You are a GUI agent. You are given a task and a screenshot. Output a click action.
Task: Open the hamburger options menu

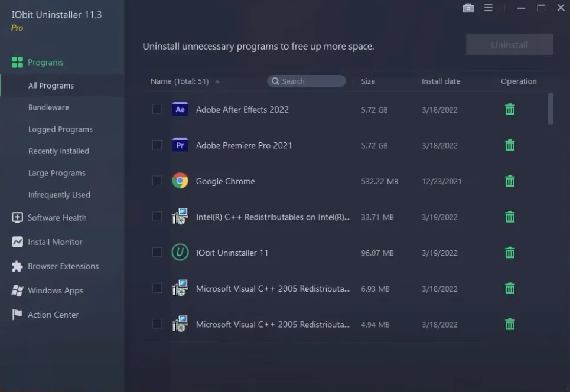click(x=488, y=8)
